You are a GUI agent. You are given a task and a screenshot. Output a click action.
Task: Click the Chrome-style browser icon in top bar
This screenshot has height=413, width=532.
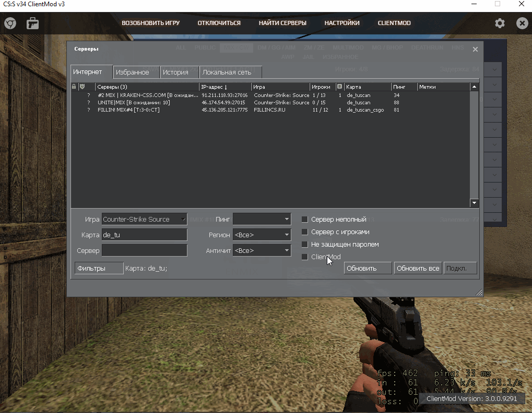[10, 23]
